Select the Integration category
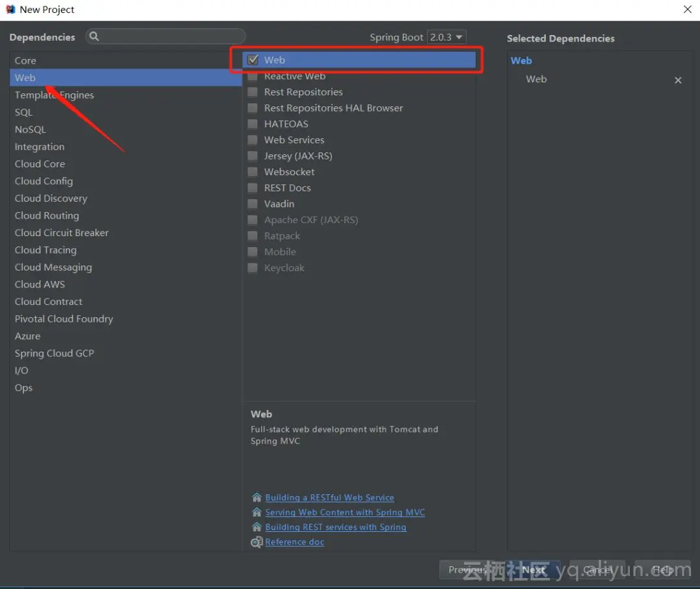 (126, 147)
